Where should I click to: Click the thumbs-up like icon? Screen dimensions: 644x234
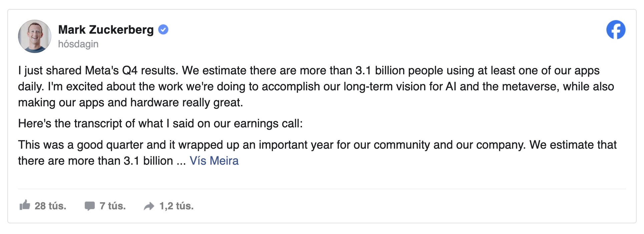tap(25, 205)
